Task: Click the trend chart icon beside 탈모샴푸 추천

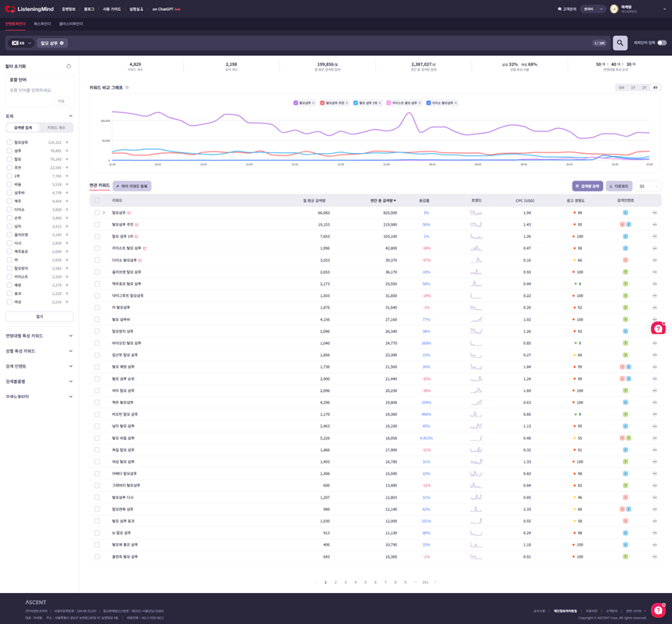Action: click(x=137, y=225)
